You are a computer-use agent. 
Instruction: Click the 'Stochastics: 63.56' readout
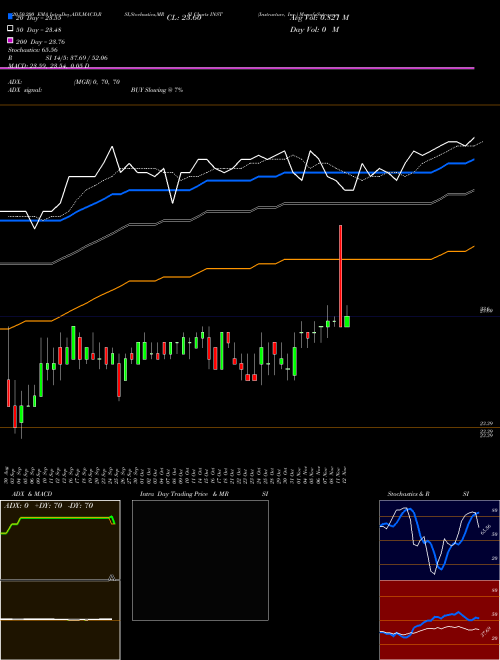[32, 50]
